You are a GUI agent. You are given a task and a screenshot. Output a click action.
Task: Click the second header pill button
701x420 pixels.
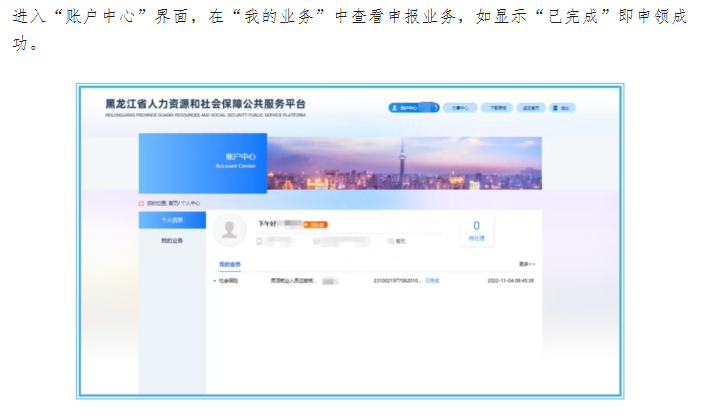460,108
